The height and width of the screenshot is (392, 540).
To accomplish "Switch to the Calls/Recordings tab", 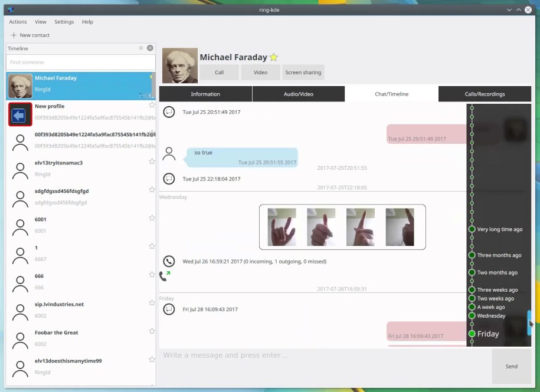I will [484, 94].
